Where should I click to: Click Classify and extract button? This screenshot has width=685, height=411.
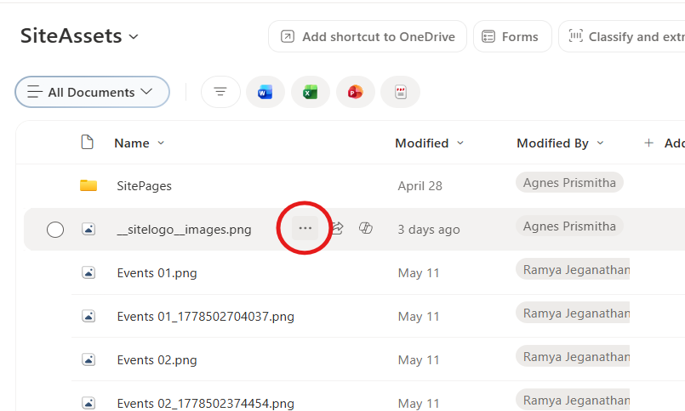pos(622,37)
